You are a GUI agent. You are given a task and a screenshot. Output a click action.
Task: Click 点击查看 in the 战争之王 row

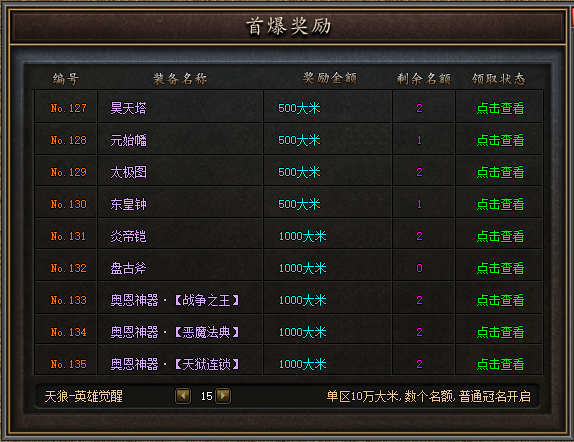pyautogui.click(x=500, y=300)
